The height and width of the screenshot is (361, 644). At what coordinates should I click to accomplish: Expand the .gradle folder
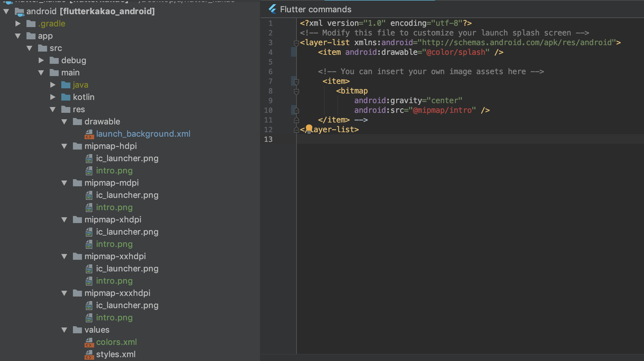18,24
